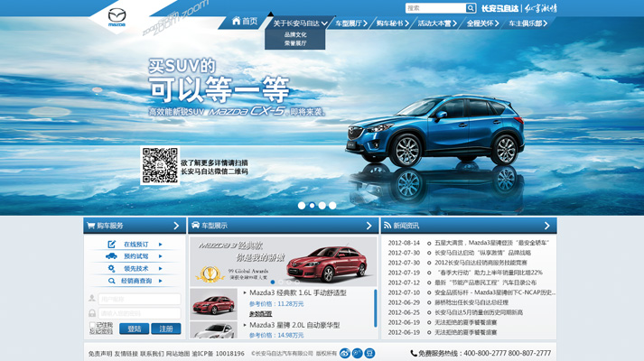Image resolution: width=644 pixels, height=361 pixels.
Task: Select the second hero banner slide dot
Action: [313, 206]
